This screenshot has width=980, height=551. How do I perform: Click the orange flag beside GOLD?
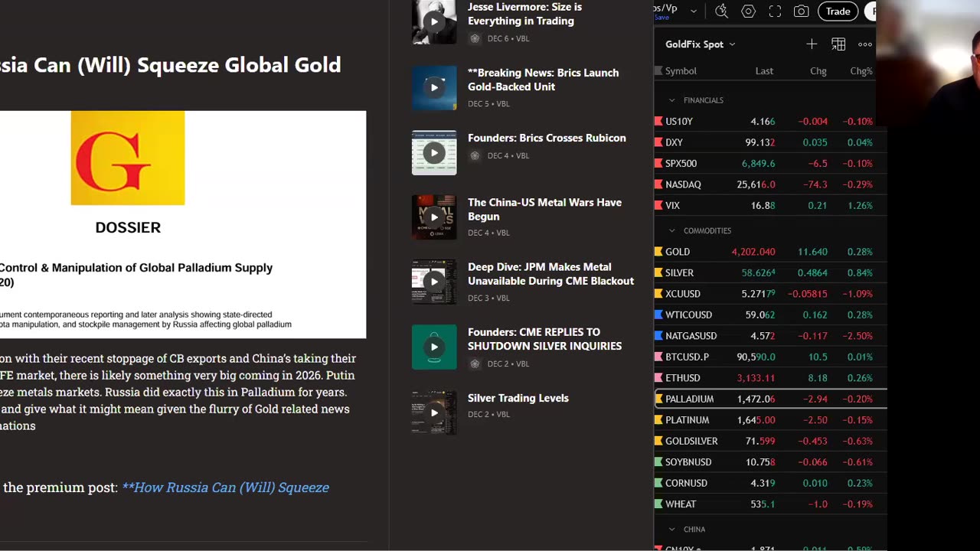(x=658, y=252)
